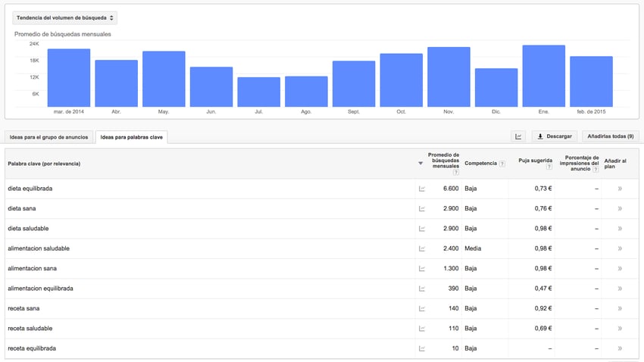Click 0,73 € suggested bid value

tap(543, 189)
